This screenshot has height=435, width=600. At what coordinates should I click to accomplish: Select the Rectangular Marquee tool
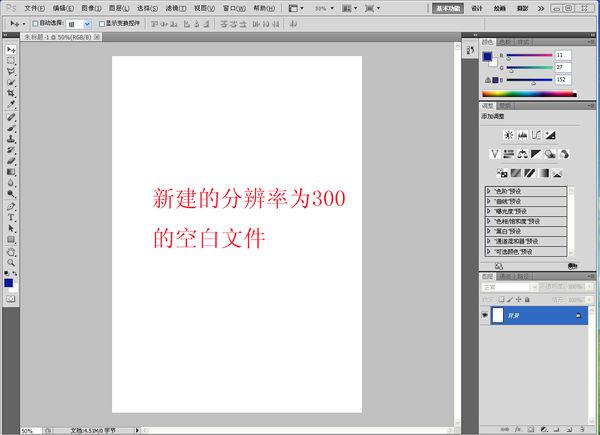11,60
